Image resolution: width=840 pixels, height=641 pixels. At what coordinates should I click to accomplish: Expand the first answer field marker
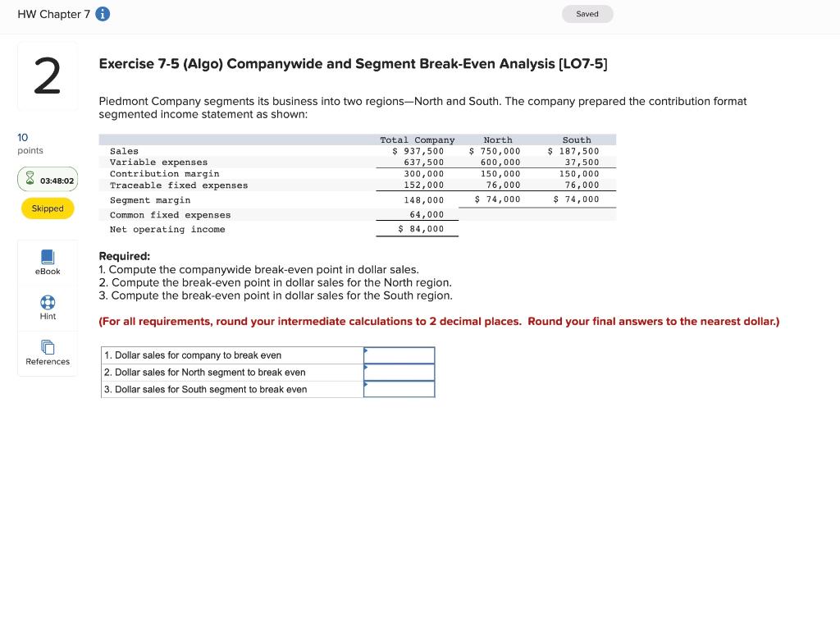click(x=366, y=350)
